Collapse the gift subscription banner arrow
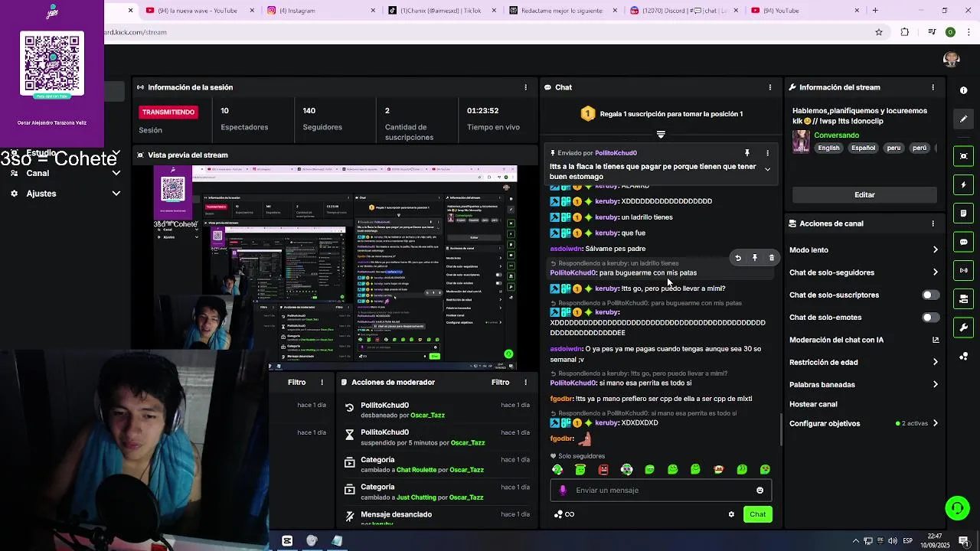This screenshot has width=980, height=551. [661, 135]
